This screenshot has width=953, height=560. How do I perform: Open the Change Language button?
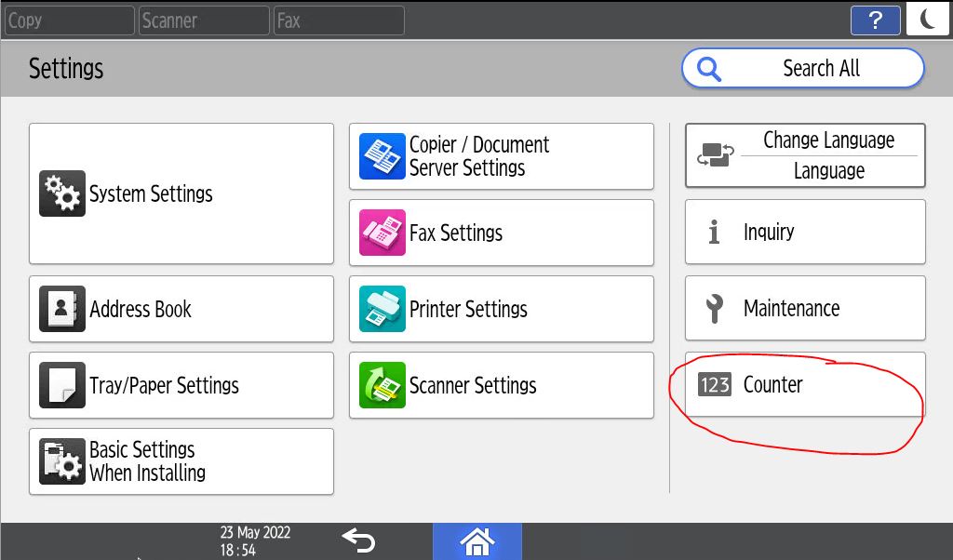click(x=805, y=155)
